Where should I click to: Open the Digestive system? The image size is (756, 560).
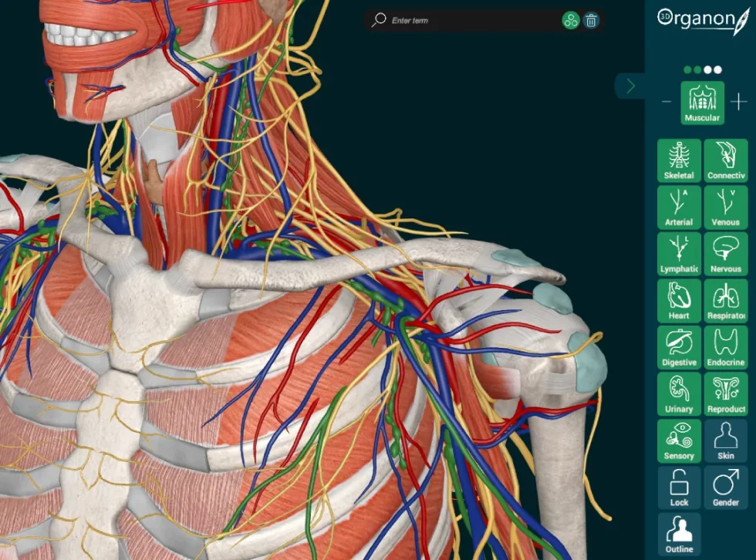point(678,347)
